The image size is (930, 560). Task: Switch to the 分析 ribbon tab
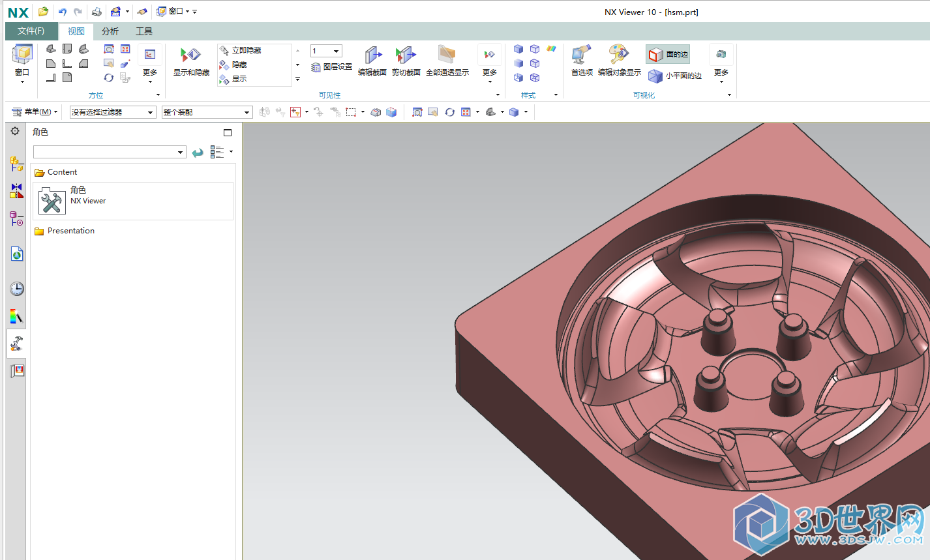click(110, 31)
